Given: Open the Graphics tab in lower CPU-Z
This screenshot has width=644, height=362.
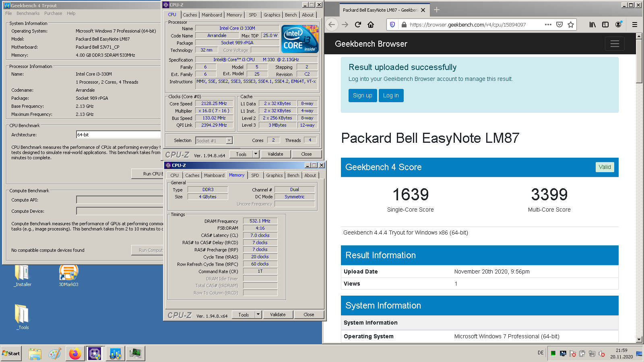Looking at the screenshot, I should coord(275,175).
